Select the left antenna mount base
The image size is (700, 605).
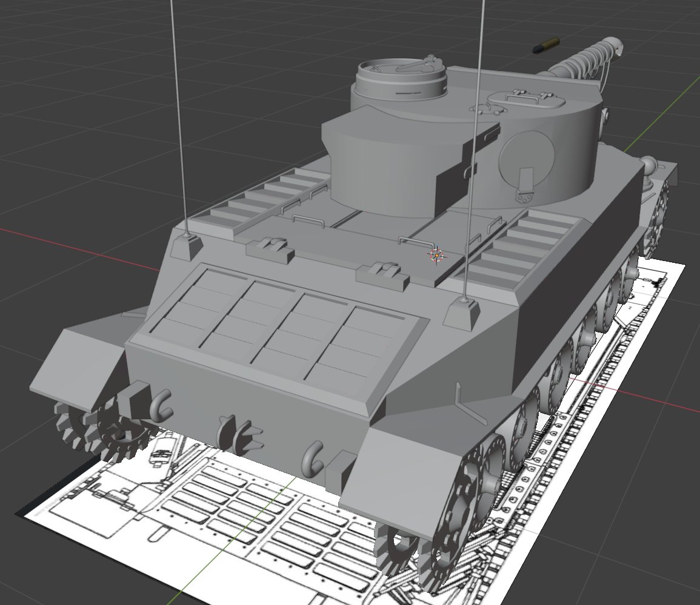tap(185, 246)
